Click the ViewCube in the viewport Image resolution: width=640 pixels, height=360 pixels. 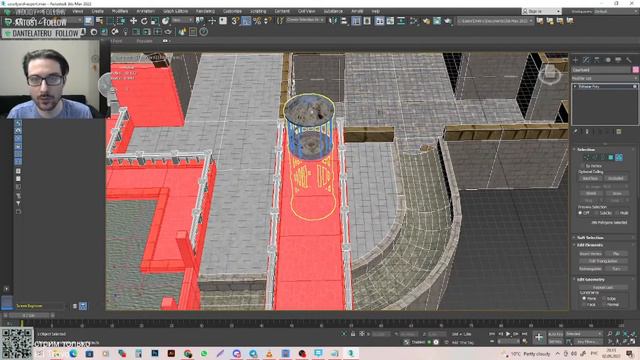[550, 73]
